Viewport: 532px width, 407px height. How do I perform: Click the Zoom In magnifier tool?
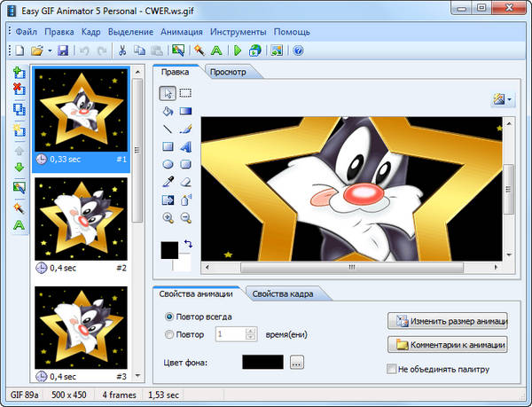point(168,217)
